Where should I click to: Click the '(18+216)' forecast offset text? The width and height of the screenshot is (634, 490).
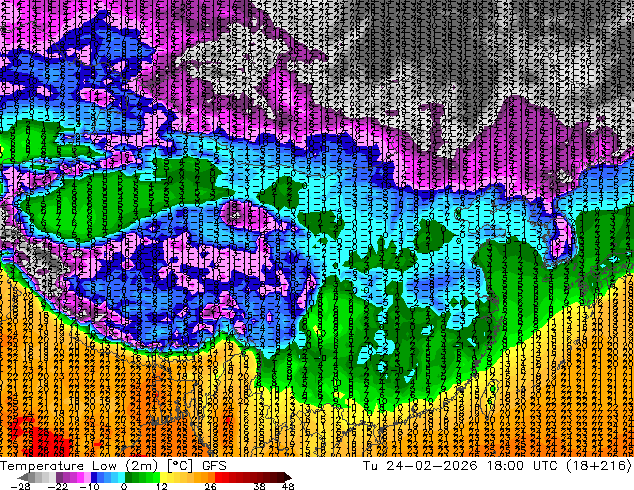point(599,466)
